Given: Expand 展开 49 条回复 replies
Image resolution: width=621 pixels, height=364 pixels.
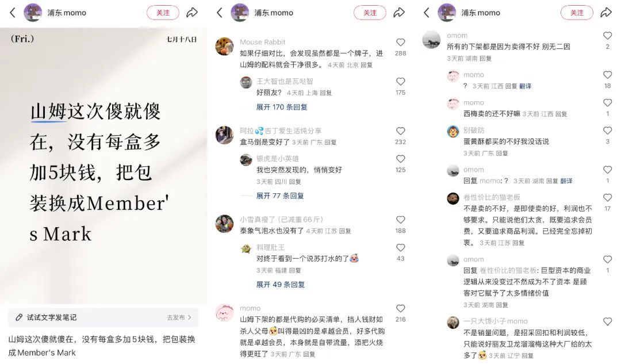Looking at the screenshot, I should point(281,285).
